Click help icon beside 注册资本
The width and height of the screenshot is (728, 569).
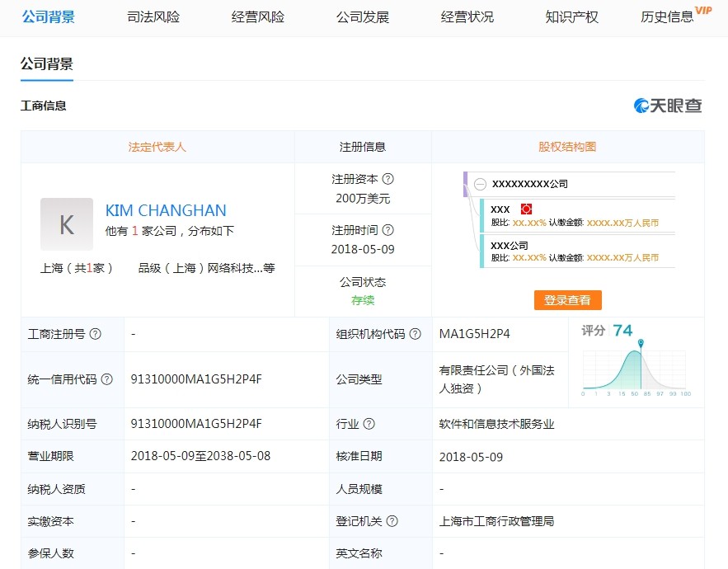(x=388, y=179)
